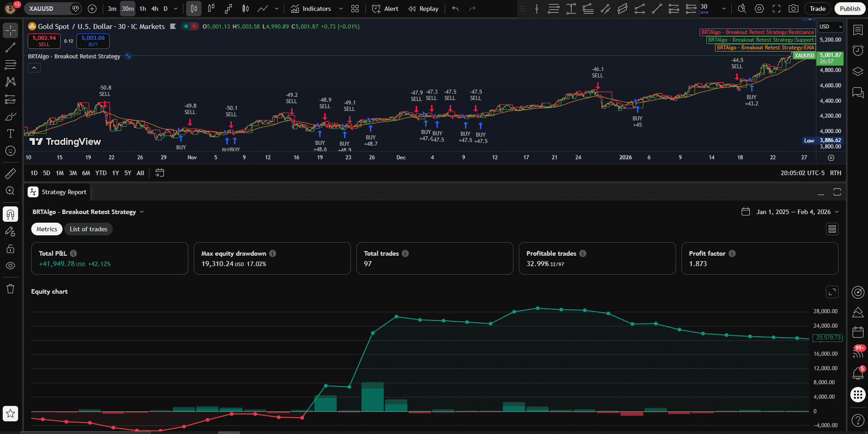
Task: Collapse the indicator legend chevron
Action: click(34, 68)
